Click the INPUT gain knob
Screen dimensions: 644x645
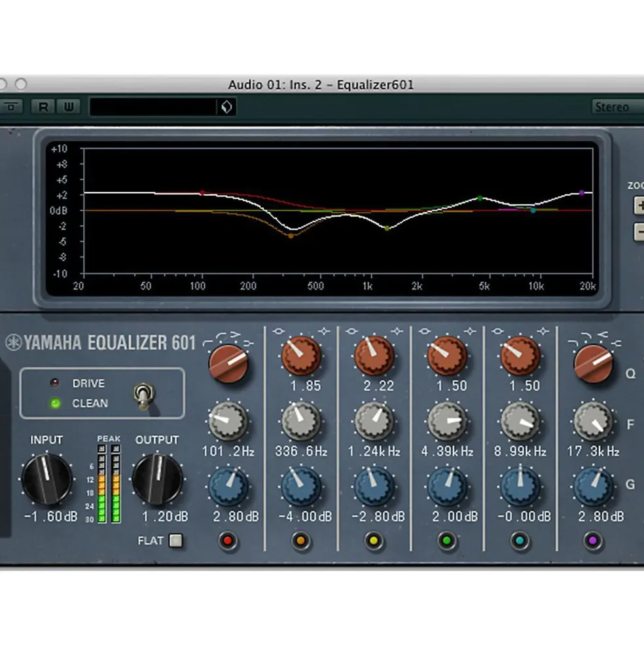(x=46, y=479)
